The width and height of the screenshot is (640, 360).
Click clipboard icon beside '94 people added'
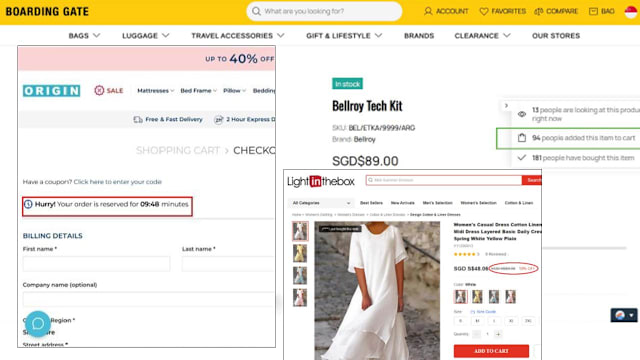522,138
